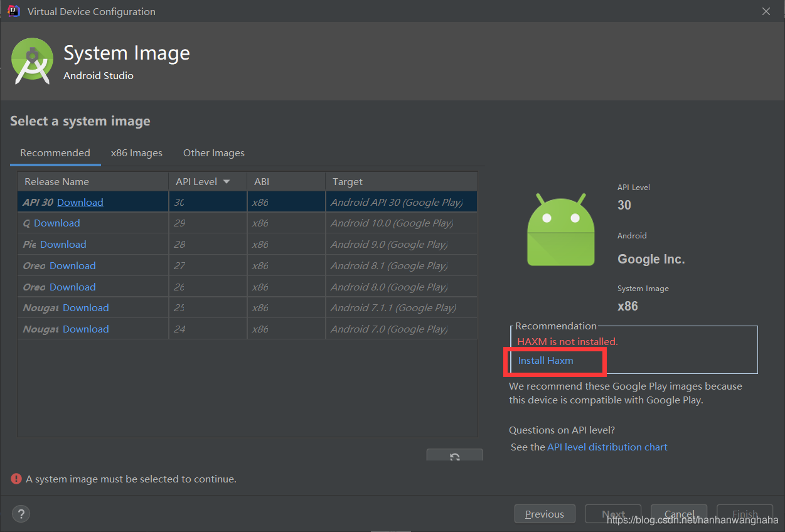Download the API 30 system image
785x532 pixels.
tap(80, 201)
